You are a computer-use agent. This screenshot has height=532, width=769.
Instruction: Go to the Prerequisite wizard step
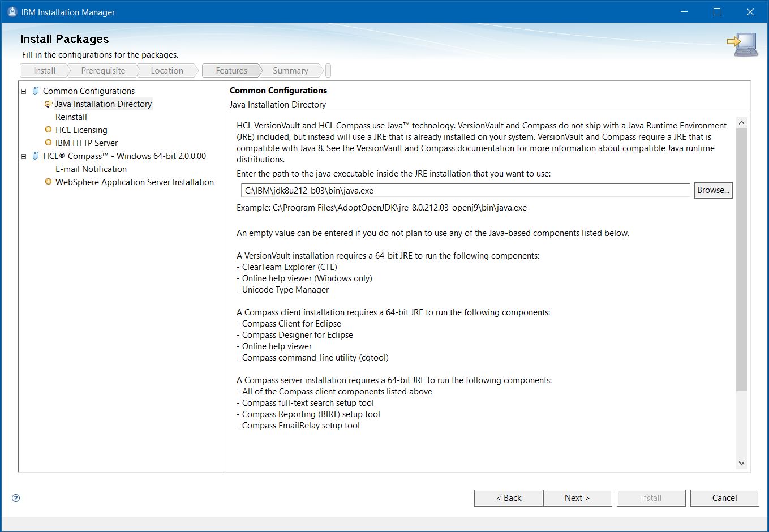tap(103, 71)
